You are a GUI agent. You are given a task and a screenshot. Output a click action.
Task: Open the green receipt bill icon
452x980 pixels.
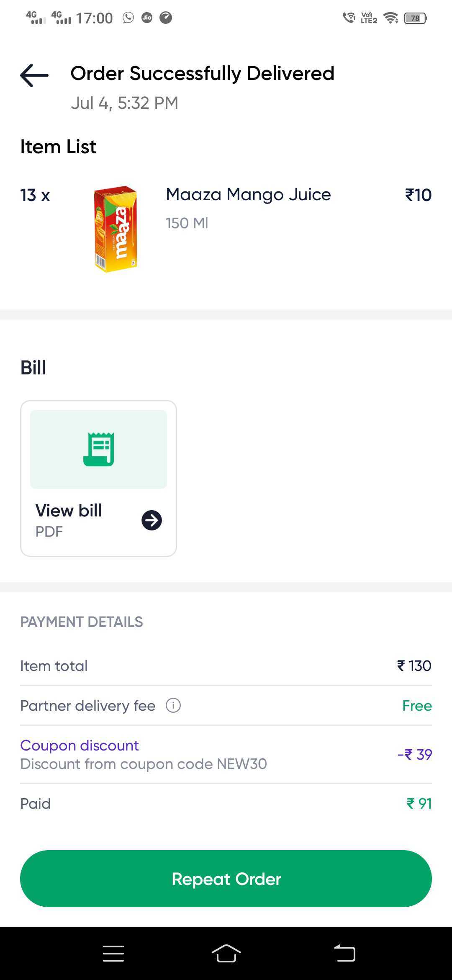pyautogui.click(x=99, y=449)
